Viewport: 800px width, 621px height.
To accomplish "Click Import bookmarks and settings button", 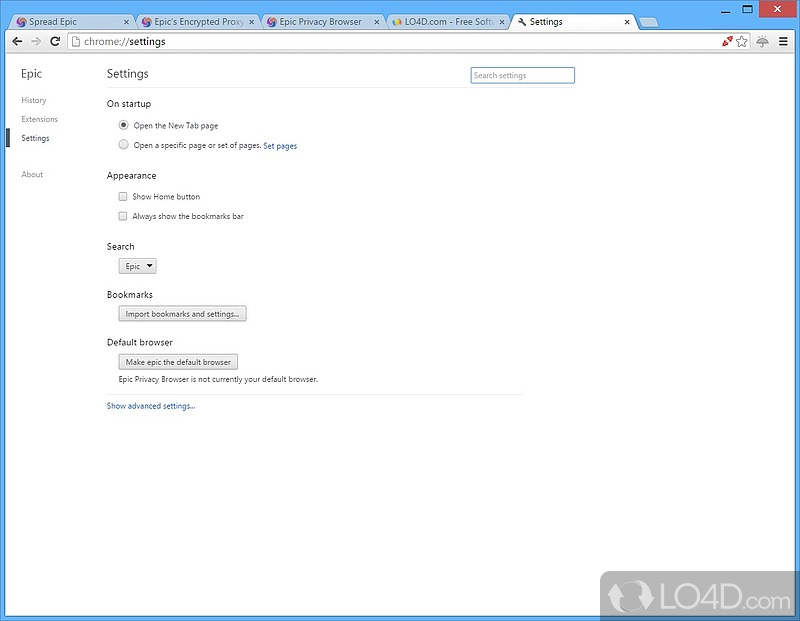I will (x=182, y=314).
